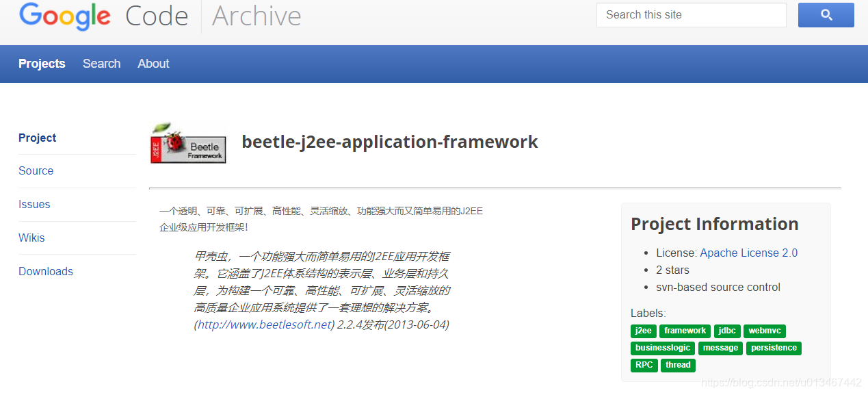The width and height of the screenshot is (868, 395).
Task: Click the 'svn-based source control' text
Action: coord(718,287)
